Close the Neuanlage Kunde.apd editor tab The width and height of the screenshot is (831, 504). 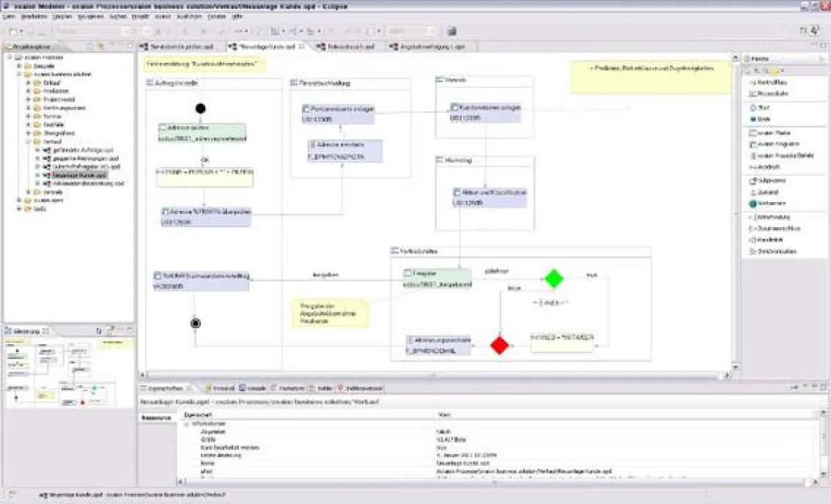pyautogui.click(x=302, y=47)
